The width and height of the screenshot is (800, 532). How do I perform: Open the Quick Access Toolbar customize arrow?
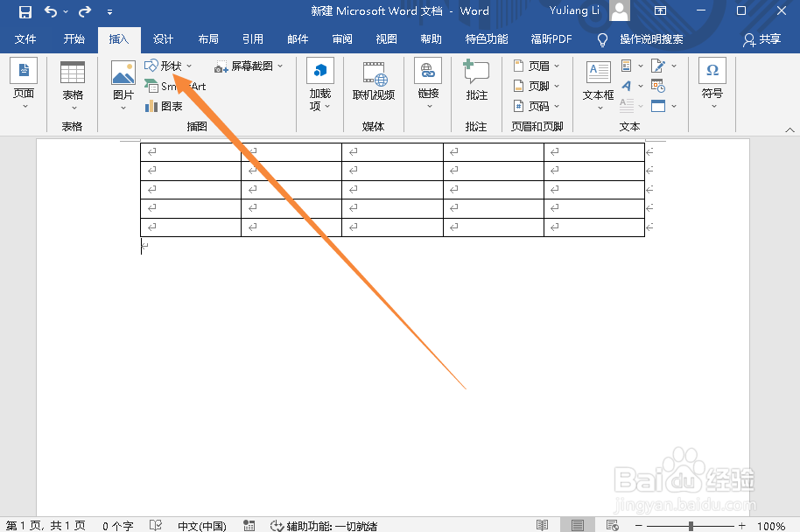[x=109, y=11]
